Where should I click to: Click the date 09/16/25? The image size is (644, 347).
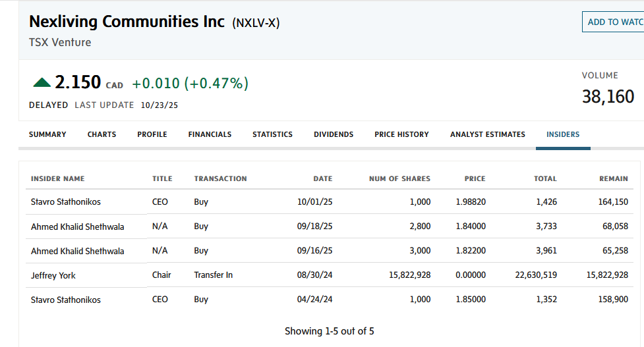click(315, 251)
